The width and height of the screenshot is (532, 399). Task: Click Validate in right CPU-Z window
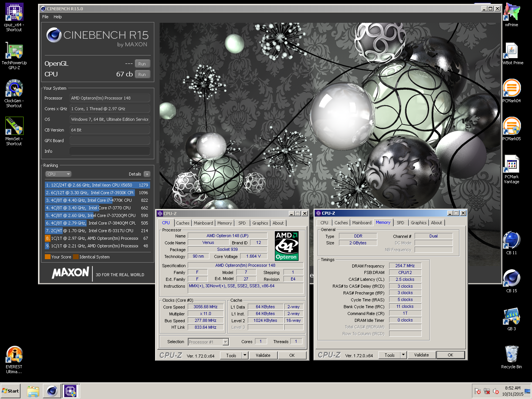(421, 355)
